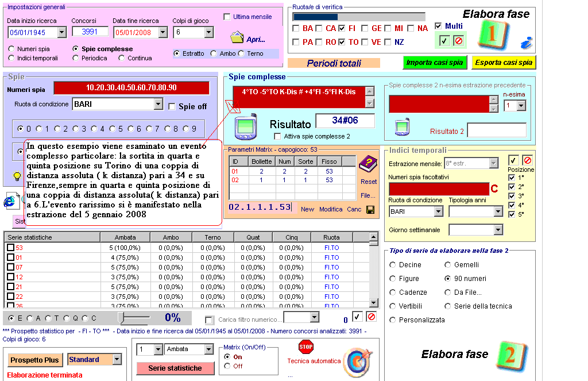Click the Serie statistiche column header
Viewport: 588px width, 381px height.
click(x=52, y=237)
